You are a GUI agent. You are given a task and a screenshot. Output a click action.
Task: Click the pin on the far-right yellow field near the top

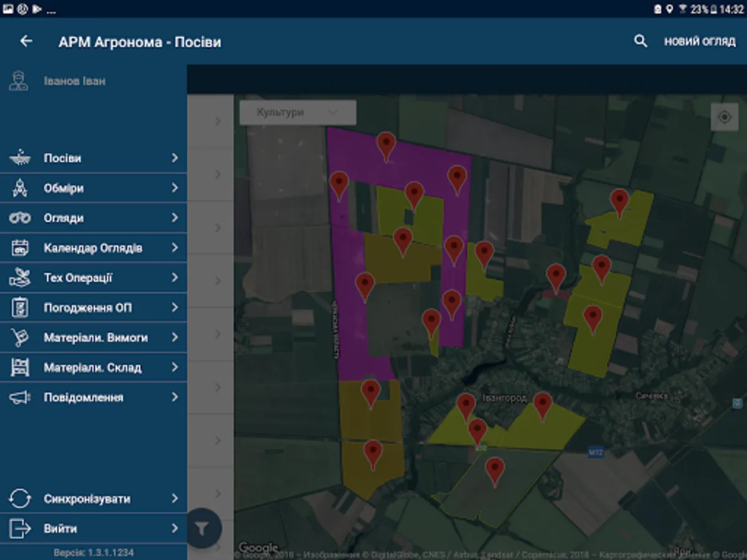tap(619, 203)
